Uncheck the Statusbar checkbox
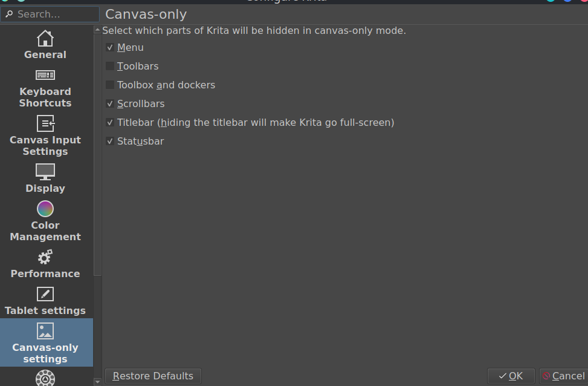 coord(110,141)
